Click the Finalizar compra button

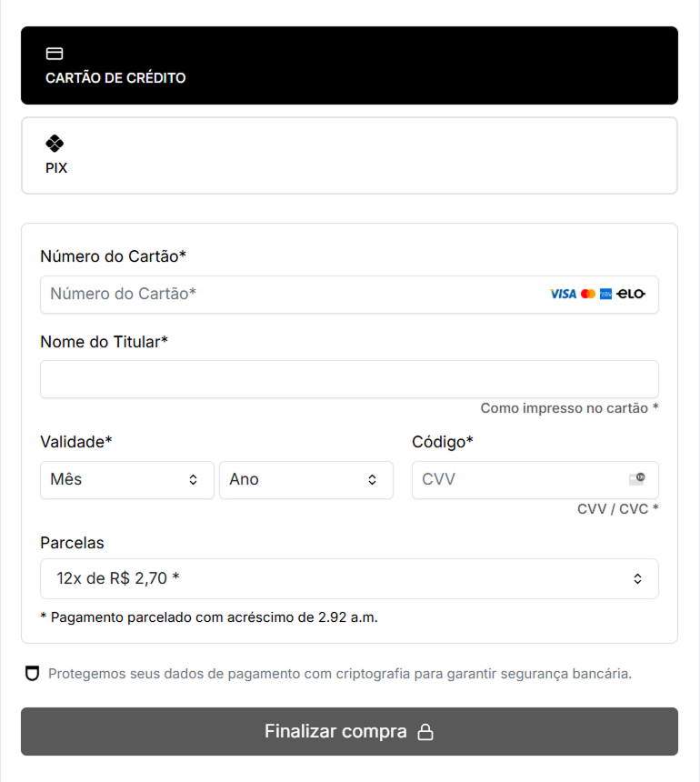[x=349, y=732]
